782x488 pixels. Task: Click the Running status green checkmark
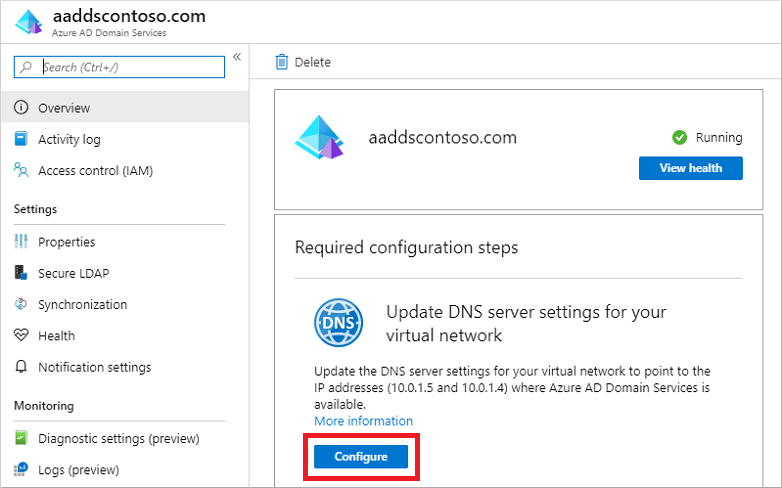click(680, 137)
